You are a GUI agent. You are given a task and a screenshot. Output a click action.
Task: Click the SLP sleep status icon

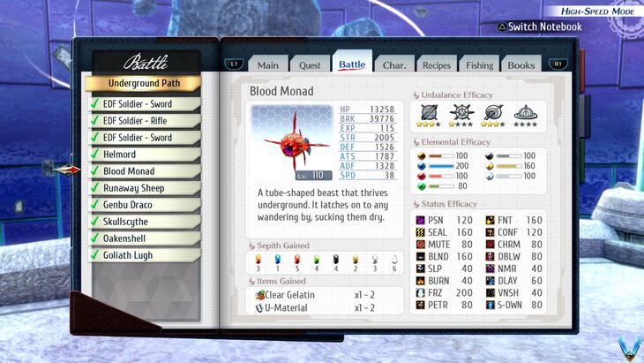point(420,268)
